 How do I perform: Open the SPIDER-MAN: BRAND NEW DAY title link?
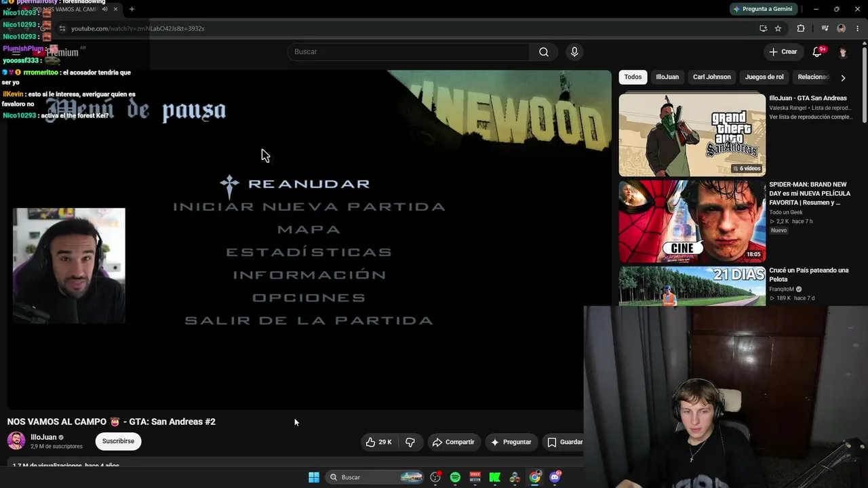810,193
